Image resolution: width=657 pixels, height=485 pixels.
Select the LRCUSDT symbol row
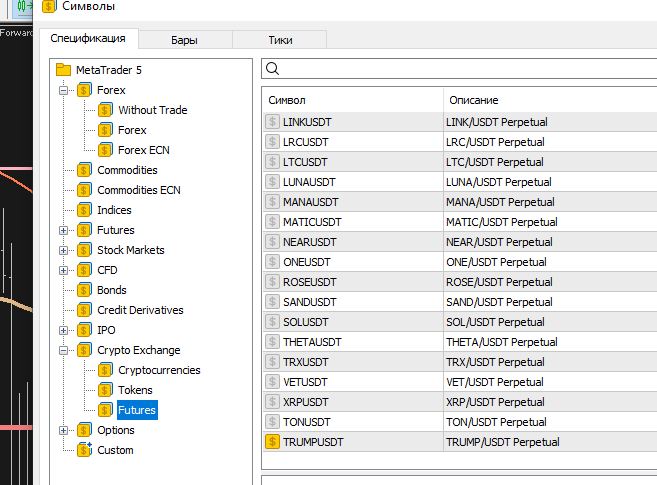coord(460,142)
